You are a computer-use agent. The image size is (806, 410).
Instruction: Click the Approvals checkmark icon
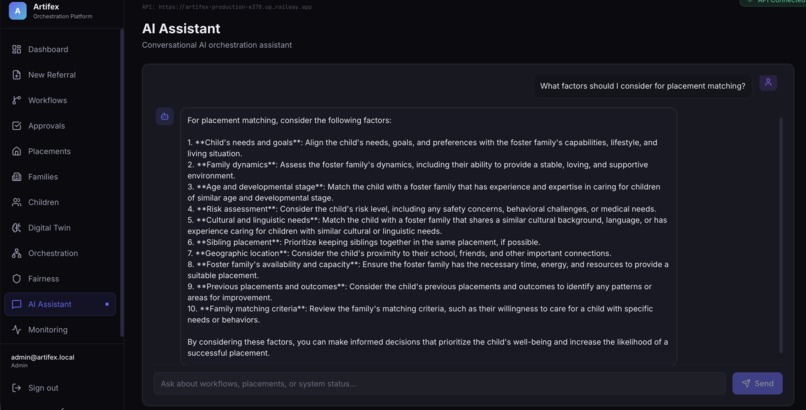[x=16, y=126]
